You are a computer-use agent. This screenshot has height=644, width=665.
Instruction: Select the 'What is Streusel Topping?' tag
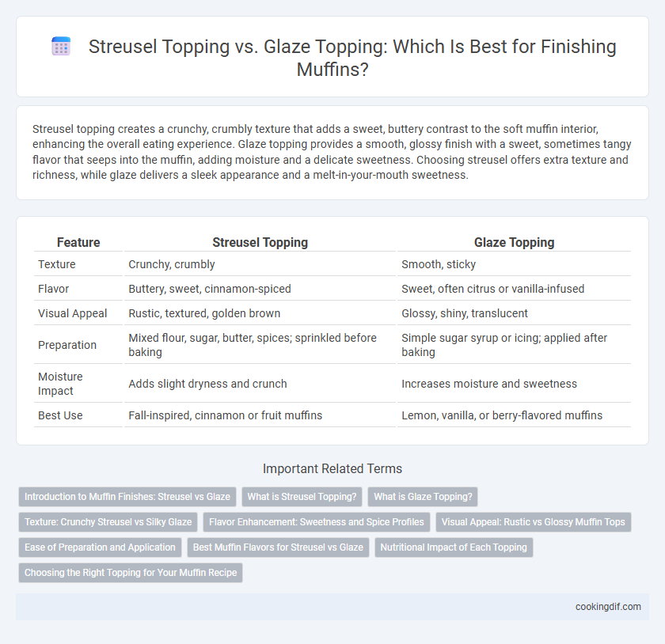302,497
